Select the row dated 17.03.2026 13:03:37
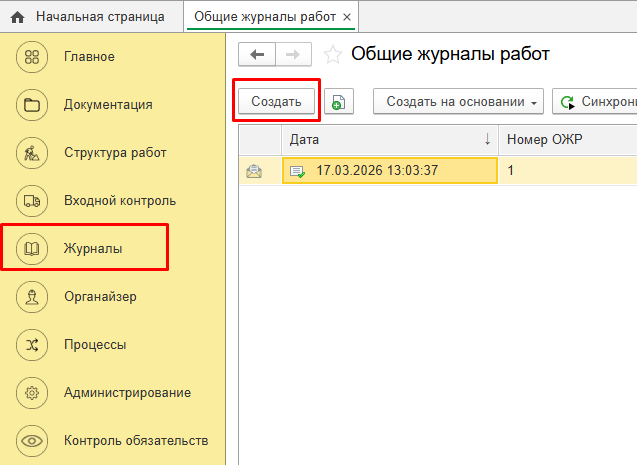 pyautogui.click(x=390, y=171)
